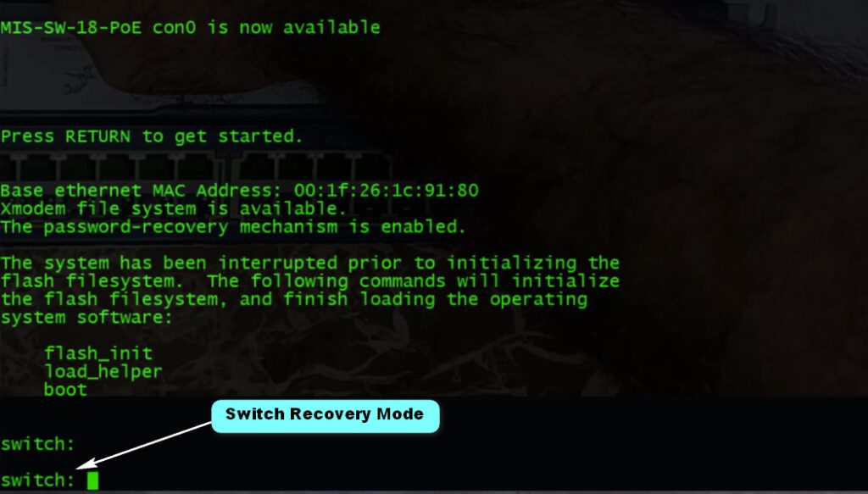This screenshot has height=494, width=868.
Task: Click the 'system software:' text line
Action: click(86, 318)
